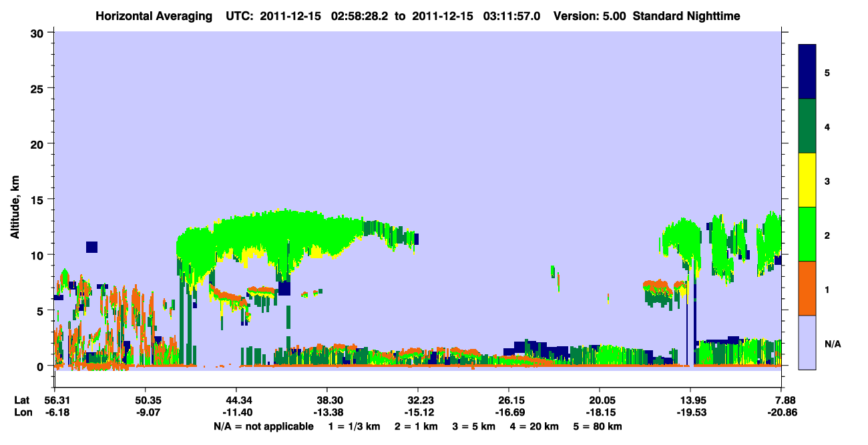Image resolution: width=868 pixels, height=445 pixels.
Task: Click the bright green color bar segment labeled 2
Action: [807, 234]
